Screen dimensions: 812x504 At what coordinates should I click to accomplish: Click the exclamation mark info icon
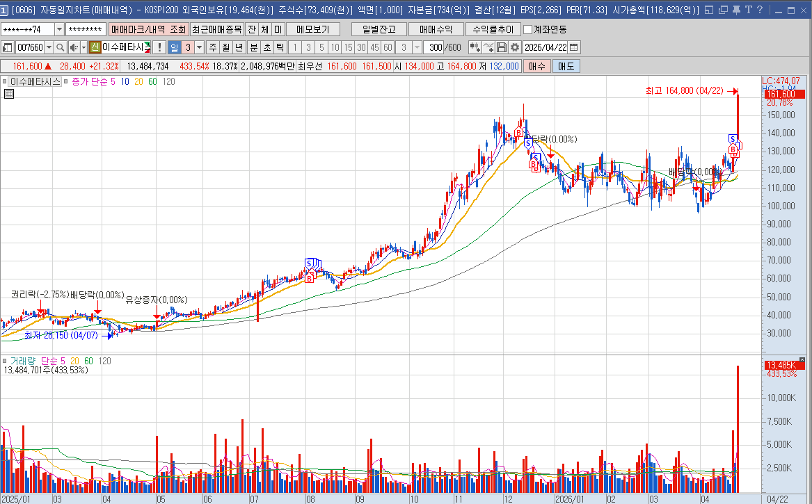click(x=159, y=47)
